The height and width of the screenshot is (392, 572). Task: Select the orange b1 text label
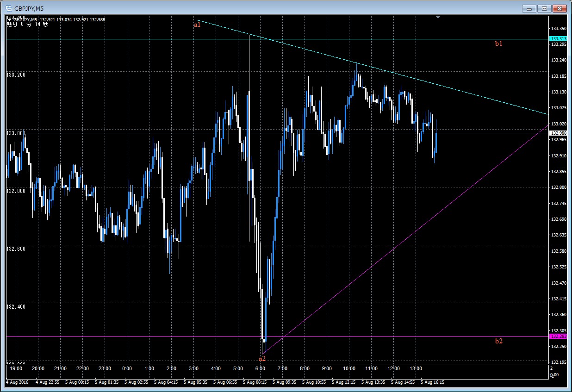[499, 44]
